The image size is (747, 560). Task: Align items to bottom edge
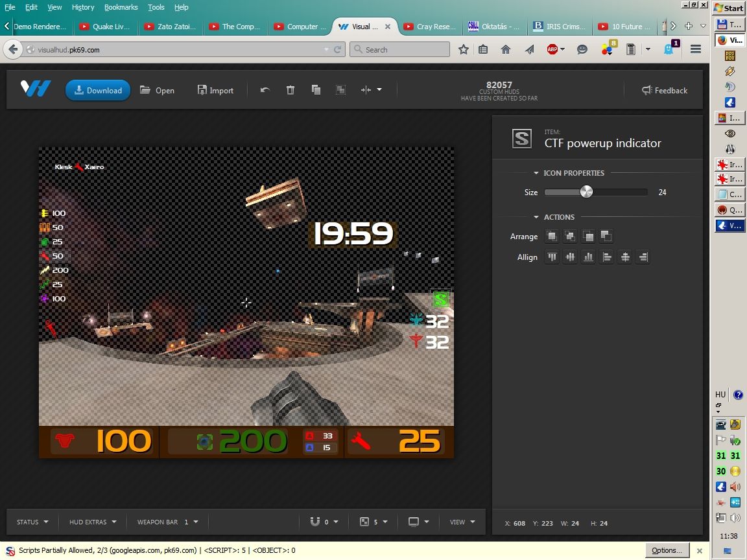pos(588,257)
